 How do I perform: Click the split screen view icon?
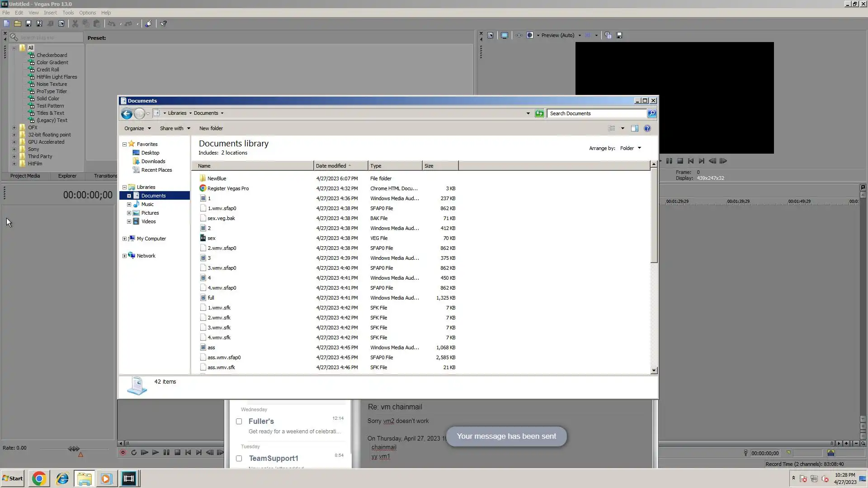coord(530,35)
